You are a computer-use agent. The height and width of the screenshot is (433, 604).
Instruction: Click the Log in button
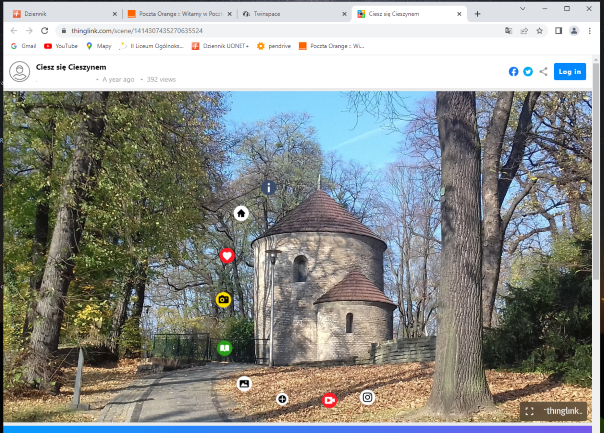click(570, 72)
